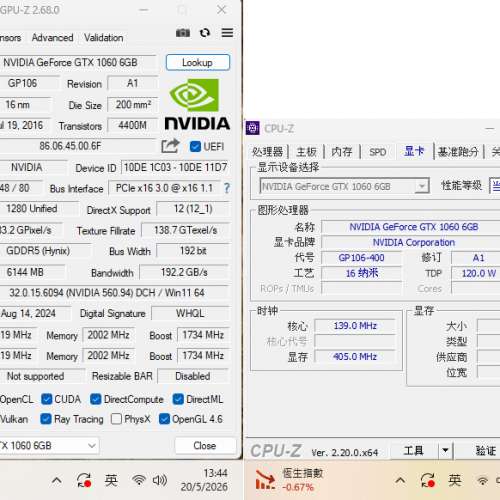
Task: Open the CPU-Z 内存 tab
Action: (342, 152)
